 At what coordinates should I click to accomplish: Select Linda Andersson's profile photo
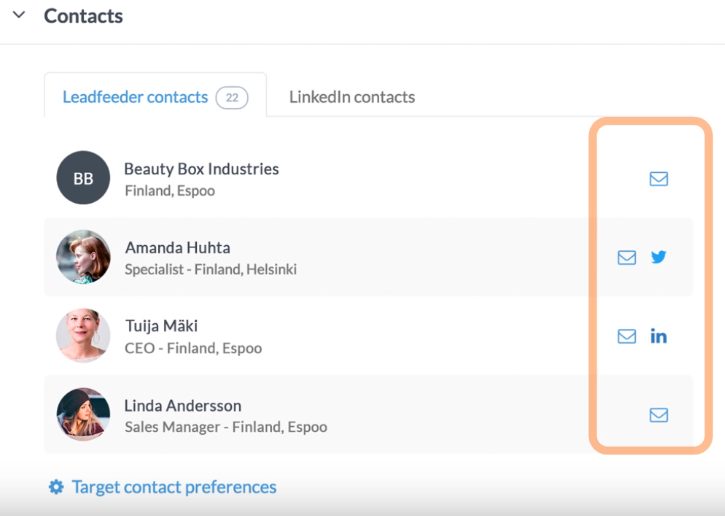coord(83,415)
